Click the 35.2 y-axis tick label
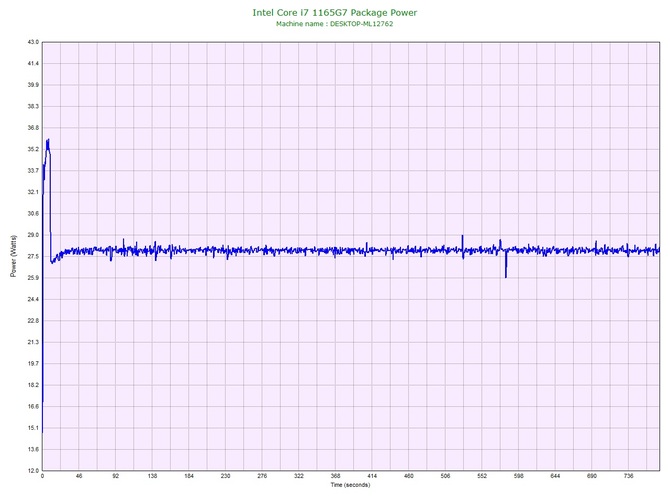Image resolution: width=670 pixels, height=502 pixels. [33, 150]
